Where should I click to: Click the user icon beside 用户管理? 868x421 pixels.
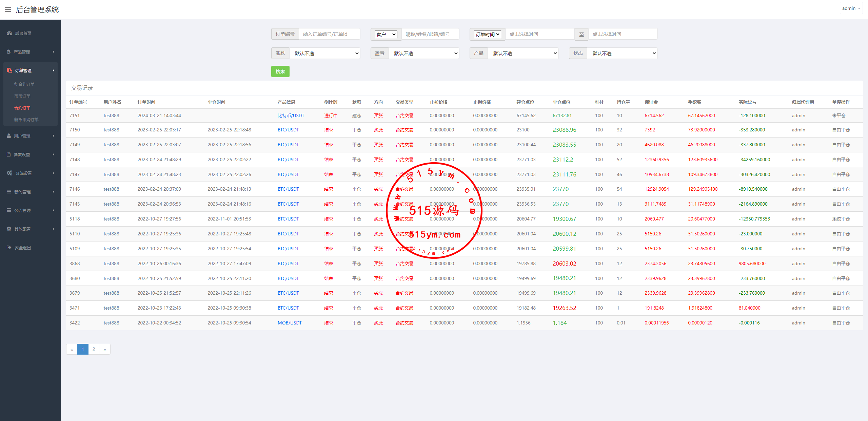click(9, 136)
